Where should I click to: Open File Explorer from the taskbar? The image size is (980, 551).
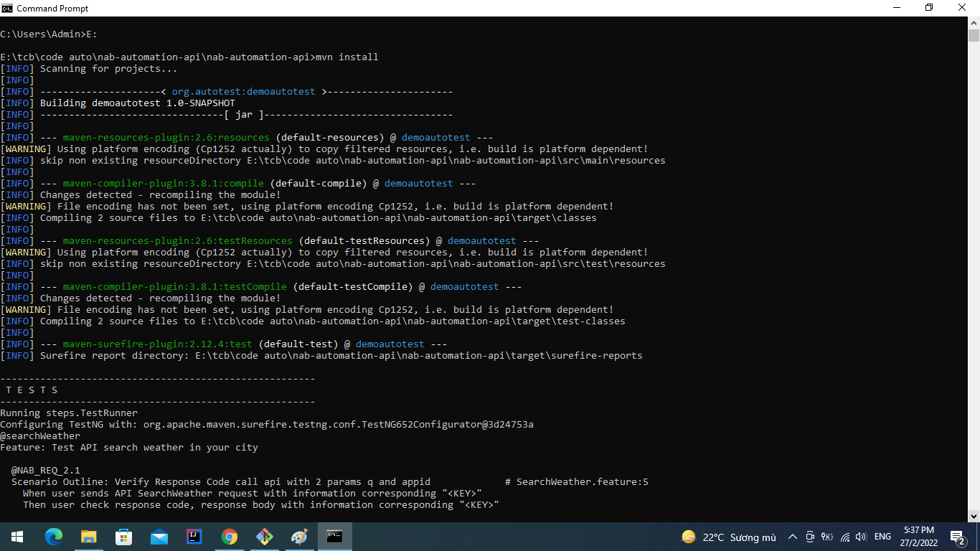pos(88,537)
